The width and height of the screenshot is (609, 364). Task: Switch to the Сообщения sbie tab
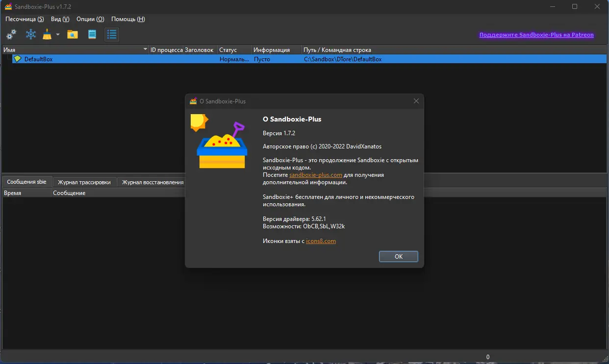pos(26,182)
